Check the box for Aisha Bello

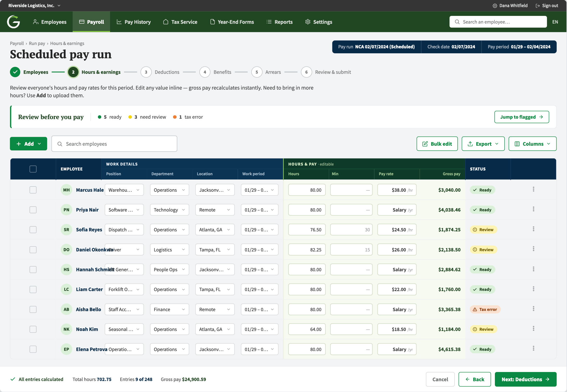(x=33, y=310)
